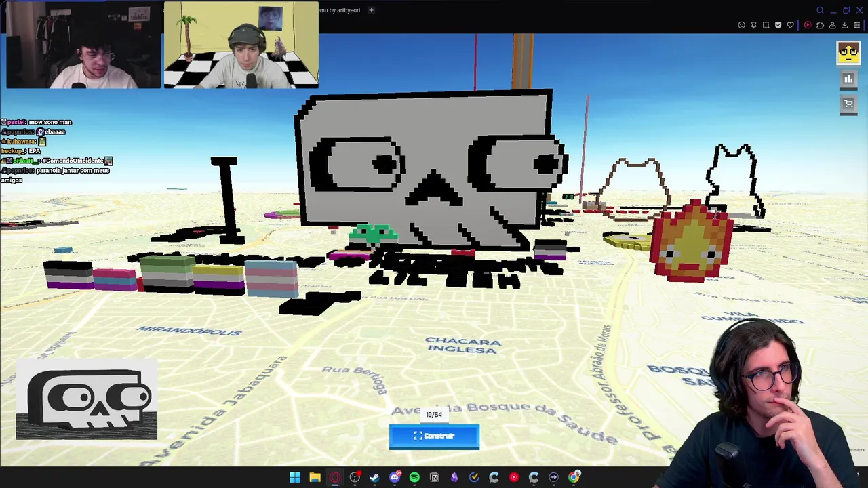Viewport: 868px width, 488px height.
Task: Click the browser search magnifier icon
Action: coord(820,10)
